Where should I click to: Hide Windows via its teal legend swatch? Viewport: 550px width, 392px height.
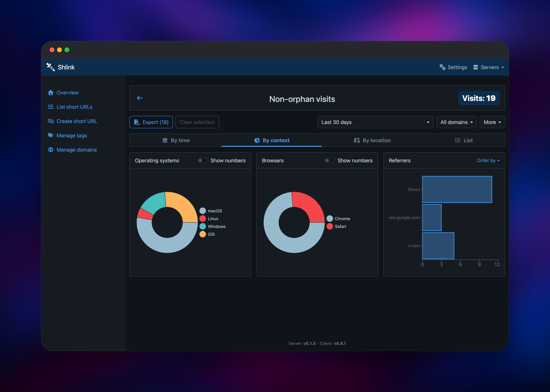coord(203,226)
